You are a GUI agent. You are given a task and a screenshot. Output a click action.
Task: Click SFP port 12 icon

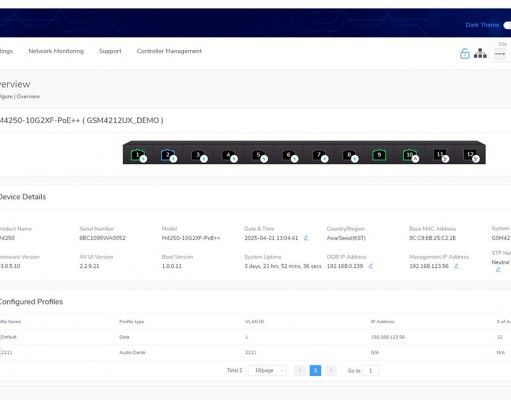point(470,155)
